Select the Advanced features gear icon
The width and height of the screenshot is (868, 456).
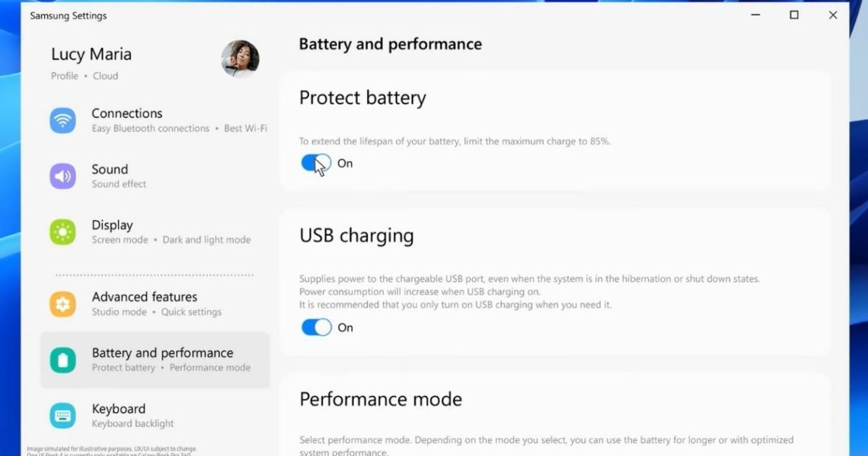pyautogui.click(x=62, y=303)
